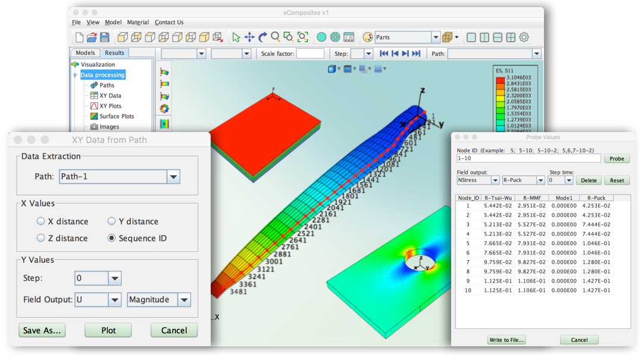Click the magnifier zoom tool
Viewport: 644px width, 357px height.
pyautogui.click(x=276, y=37)
